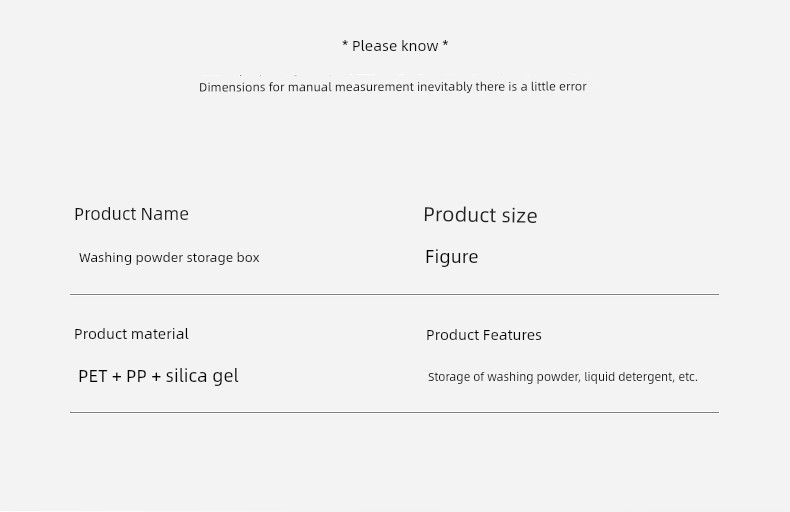
Task: Click the word 'silica gel'
Action: (x=202, y=376)
